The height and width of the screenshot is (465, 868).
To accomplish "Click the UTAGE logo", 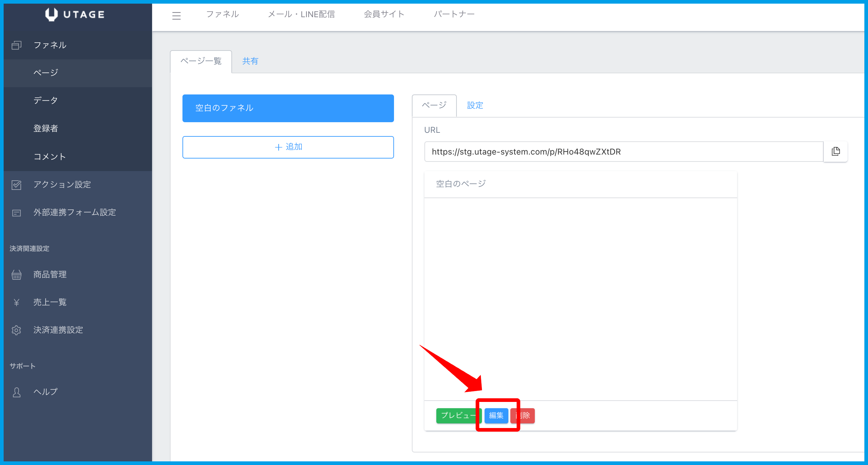I will [75, 15].
